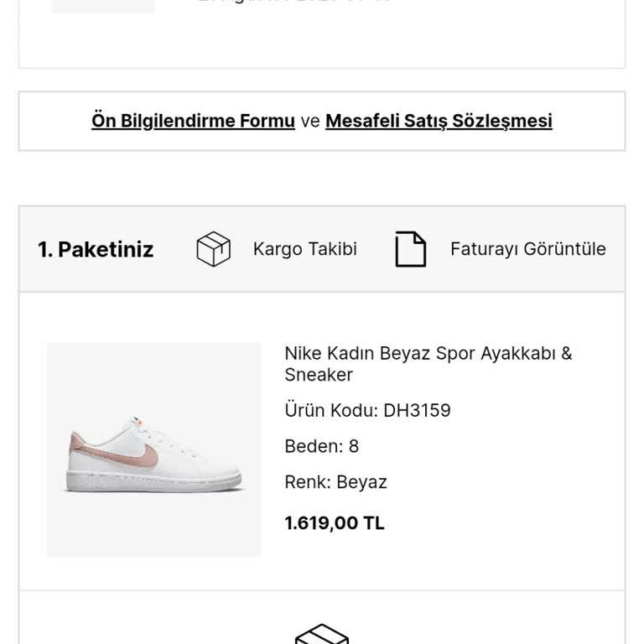
Task: Click the Ürün Kodu DH3159 text
Action: click(x=367, y=410)
